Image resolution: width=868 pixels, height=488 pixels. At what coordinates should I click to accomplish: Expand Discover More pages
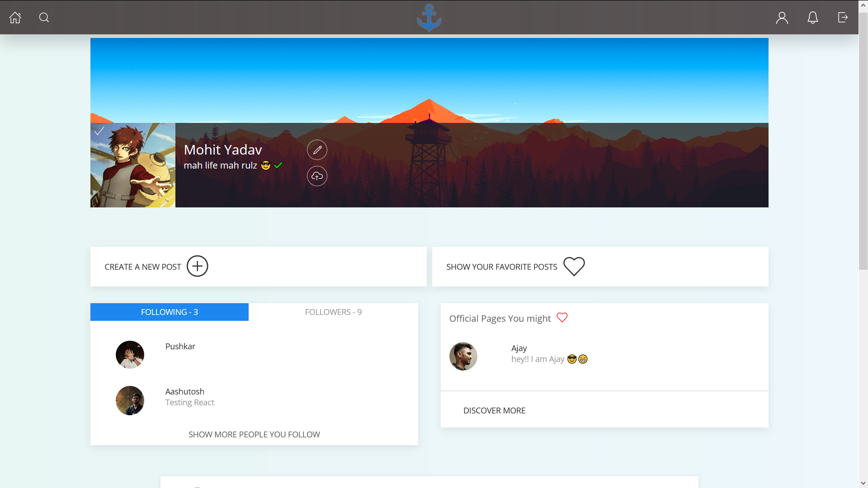[494, 410]
